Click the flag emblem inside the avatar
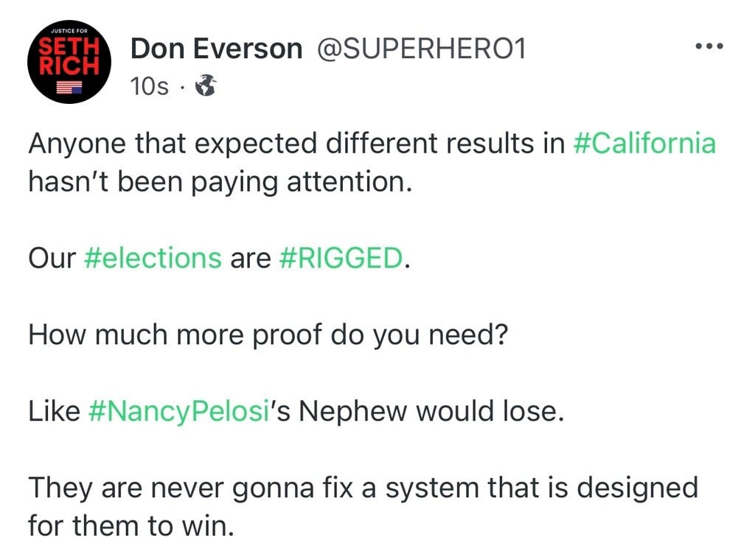Viewport: 755px width, 560px height. 69,88
